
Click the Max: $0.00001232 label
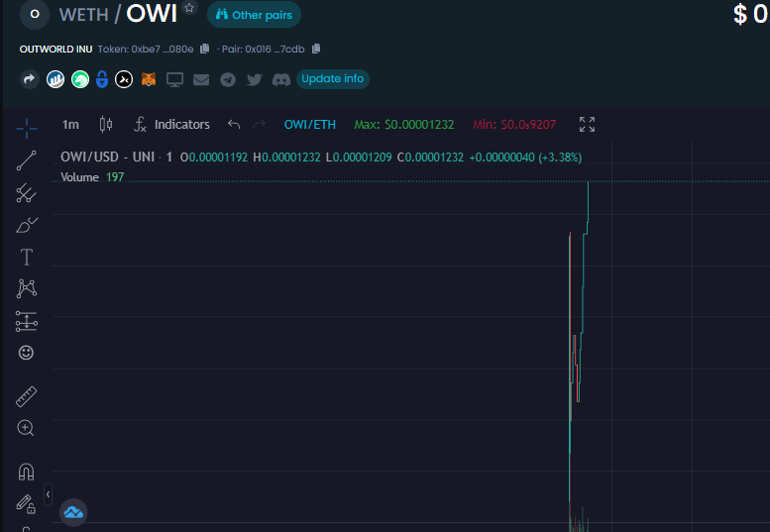[404, 125]
